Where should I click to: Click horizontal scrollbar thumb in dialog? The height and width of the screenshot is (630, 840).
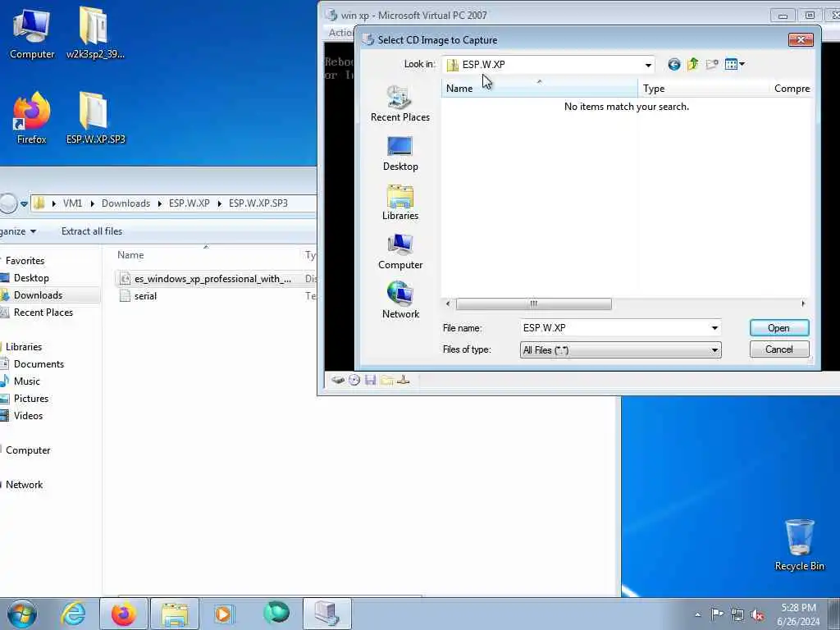(x=533, y=304)
